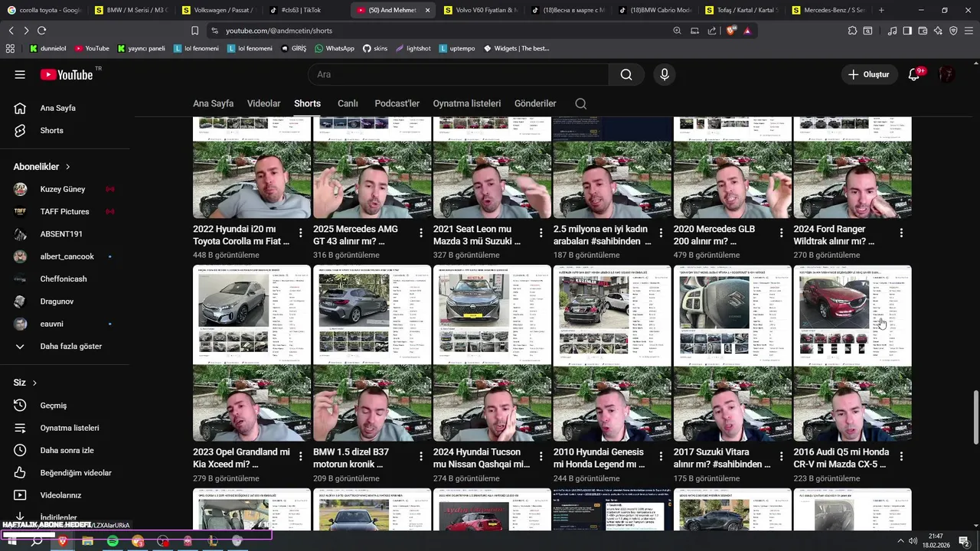Open the taskbar volume icon
Viewport: 980px width, 551px height.
(913, 541)
